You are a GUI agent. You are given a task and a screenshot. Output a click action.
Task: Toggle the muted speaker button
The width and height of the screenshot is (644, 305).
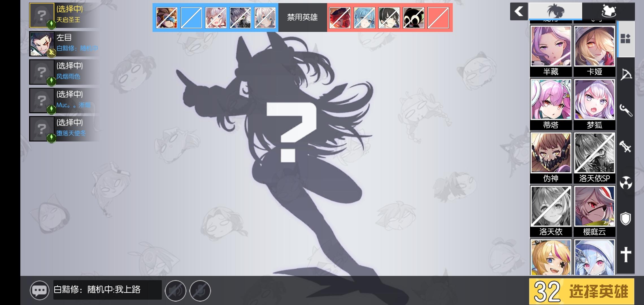click(x=175, y=291)
